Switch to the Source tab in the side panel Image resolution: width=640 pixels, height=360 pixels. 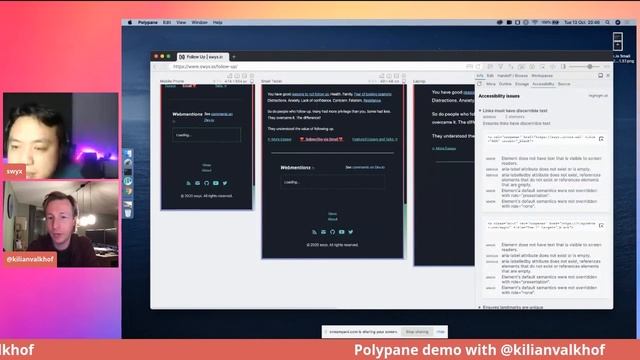tap(564, 84)
